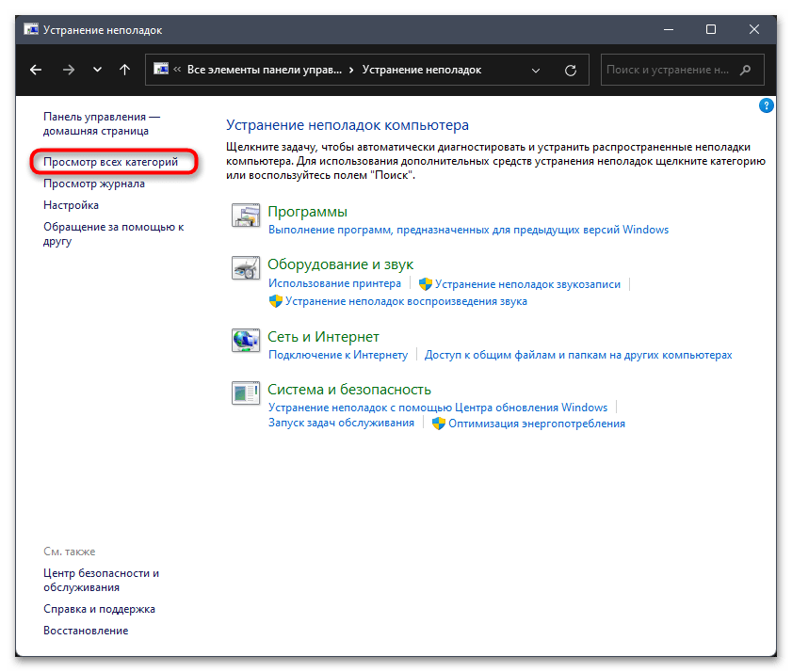The width and height of the screenshot is (792, 672).
Task: Go back with the left arrow button
Action: 36,70
